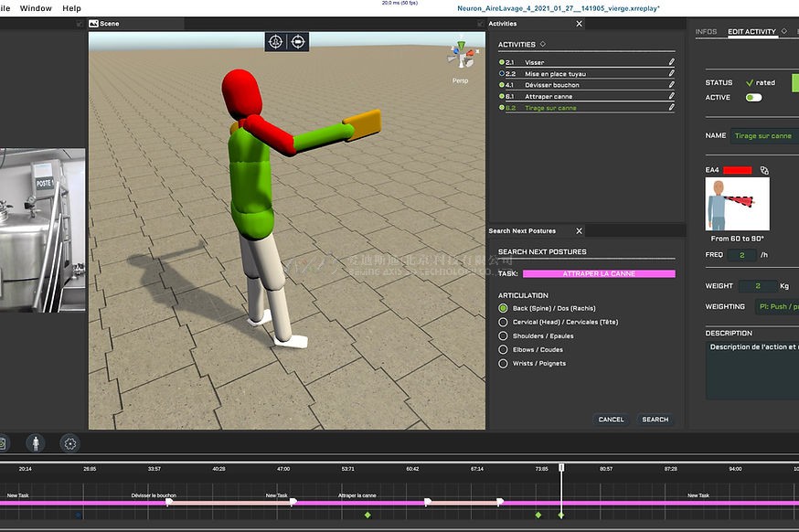Click the avatar focus icon in scene toolbar
Viewport: 799px width, 532px height.
point(275,42)
